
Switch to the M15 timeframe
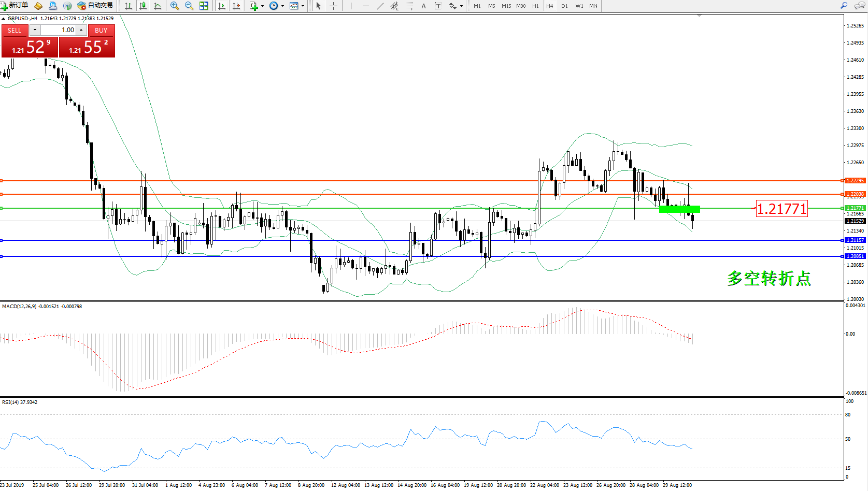pos(506,6)
